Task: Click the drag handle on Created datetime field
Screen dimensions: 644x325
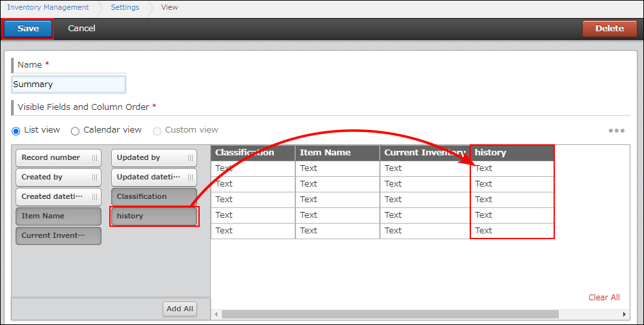Action: tap(95, 197)
